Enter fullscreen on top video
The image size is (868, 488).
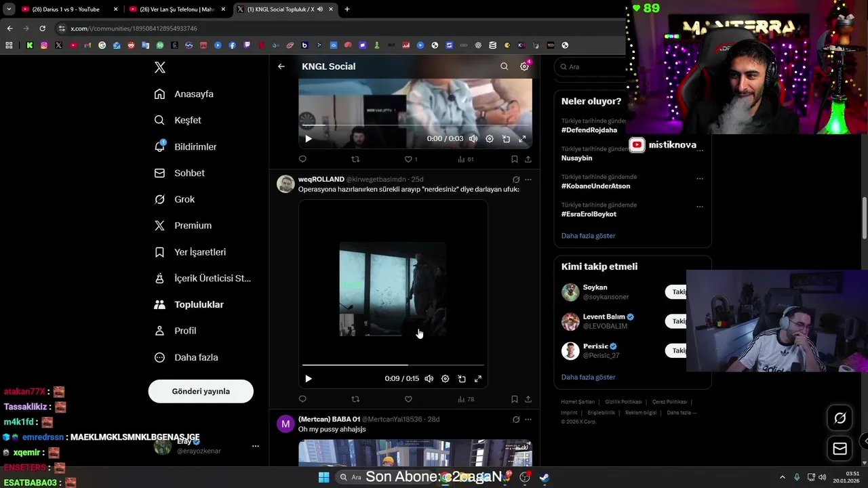pos(522,139)
